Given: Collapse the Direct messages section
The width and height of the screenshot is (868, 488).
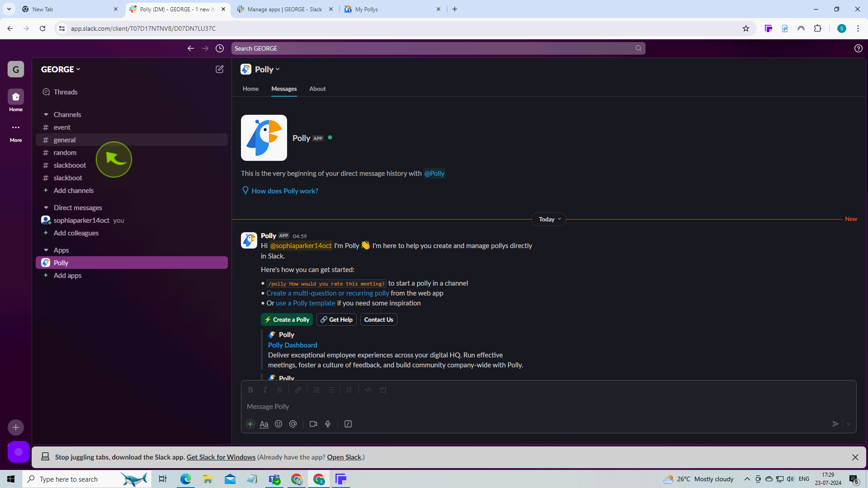Looking at the screenshot, I should (46, 207).
